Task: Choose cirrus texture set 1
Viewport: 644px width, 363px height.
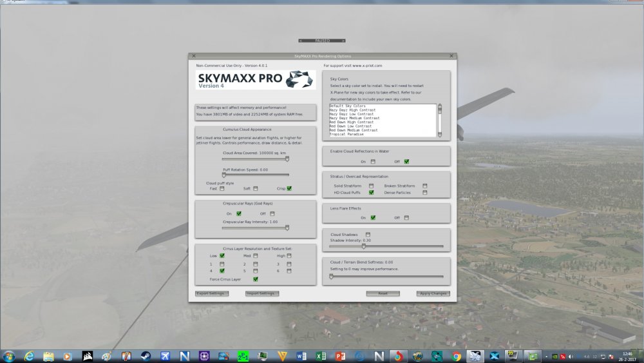Action: [222, 264]
